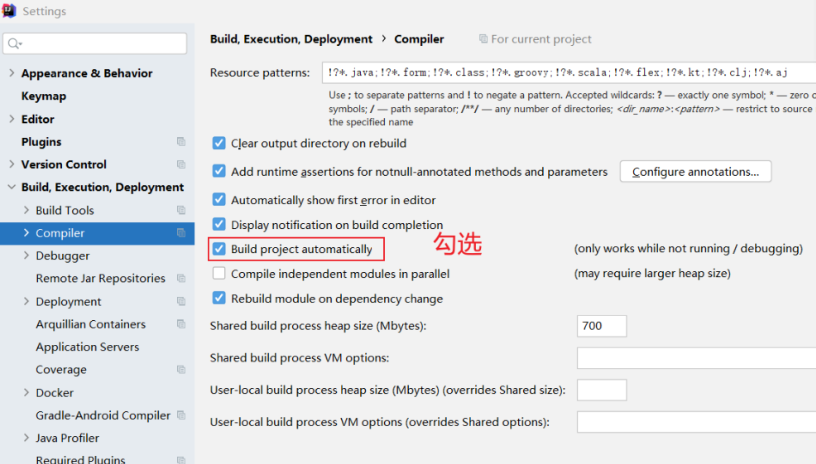Click the project-level icon beside Version Control
This screenshot has height=464, width=816.
click(181, 165)
